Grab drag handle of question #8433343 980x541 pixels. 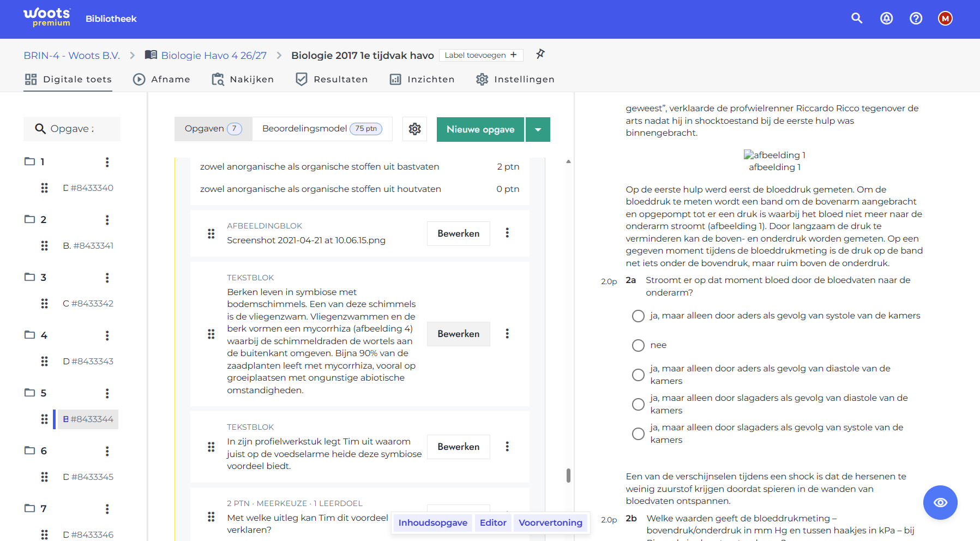(x=45, y=362)
